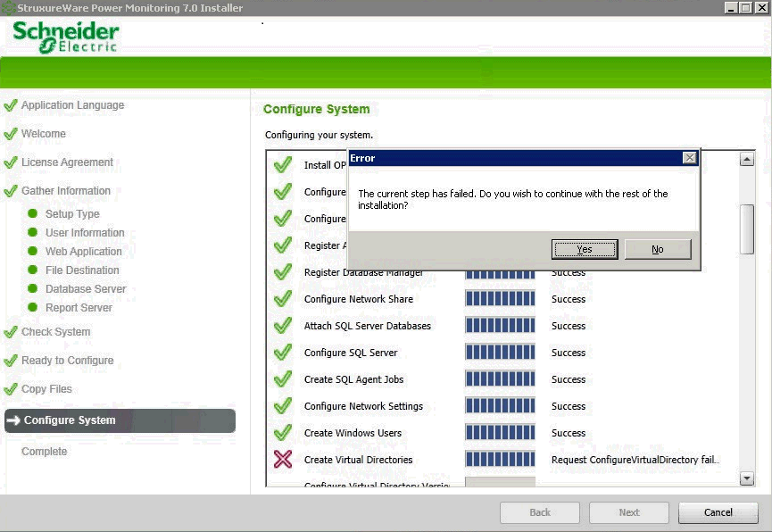Select Check System step in sidebar
Viewport: 772px width, 532px height.
point(55,332)
